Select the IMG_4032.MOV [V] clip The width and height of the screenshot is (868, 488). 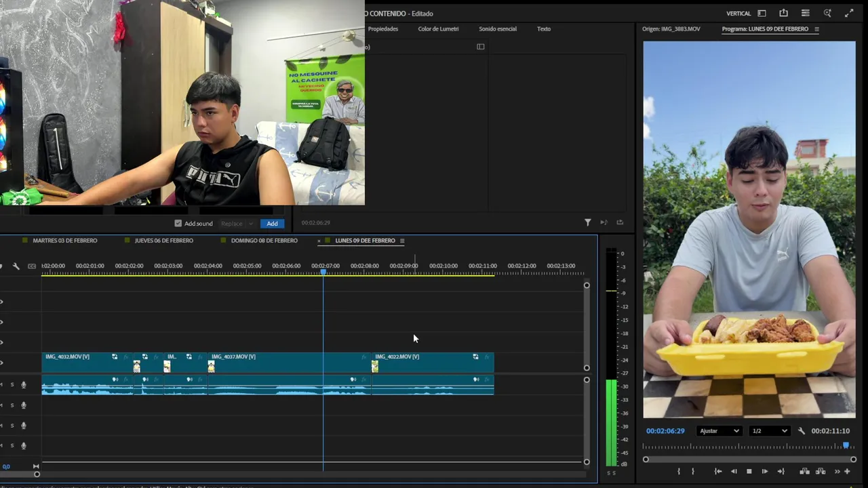tap(87, 363)
